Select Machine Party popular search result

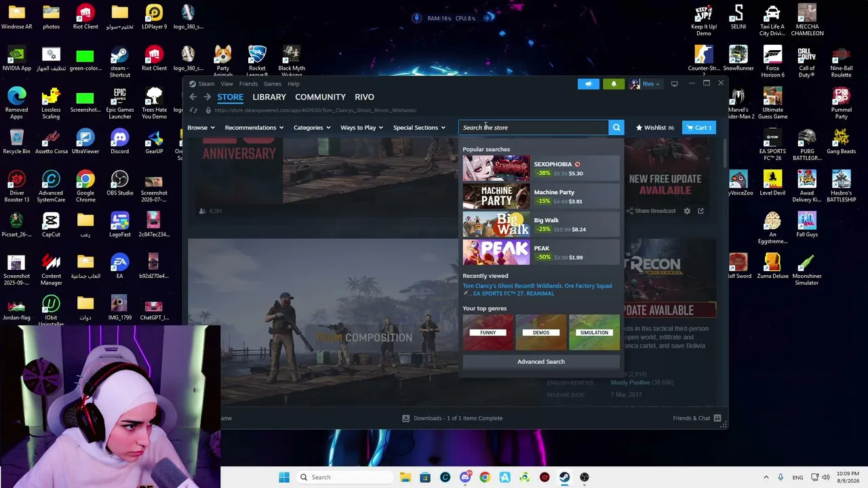[540, 197]
